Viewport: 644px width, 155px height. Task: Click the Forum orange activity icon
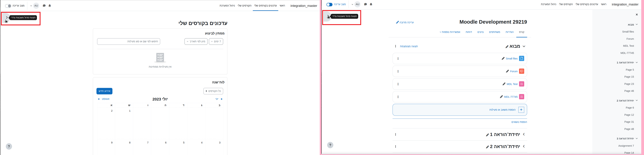(521, 71)
